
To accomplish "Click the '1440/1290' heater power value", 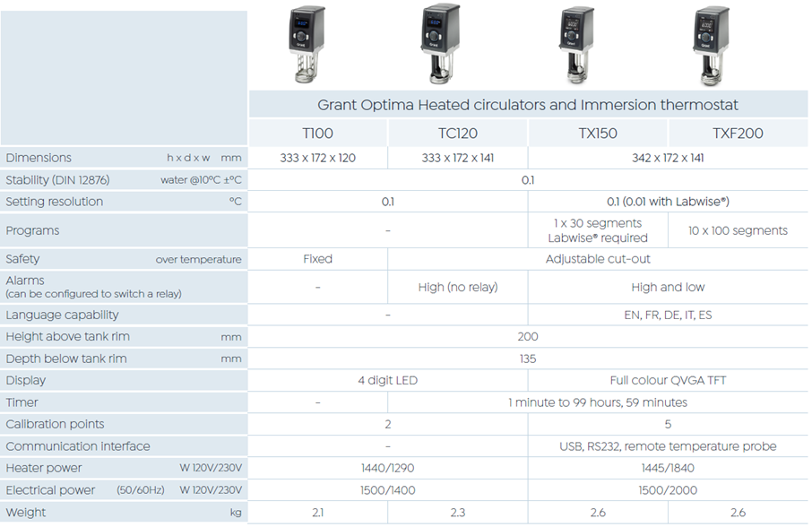I will (387, 468).
